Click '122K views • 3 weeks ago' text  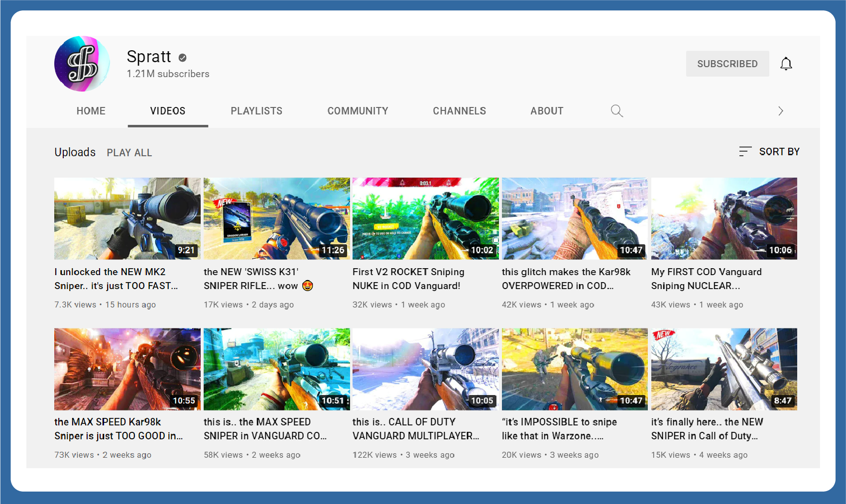coord(403,455)
